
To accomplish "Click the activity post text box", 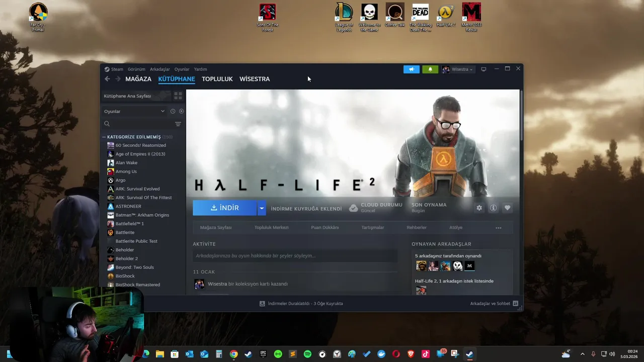I will (295, 256).
